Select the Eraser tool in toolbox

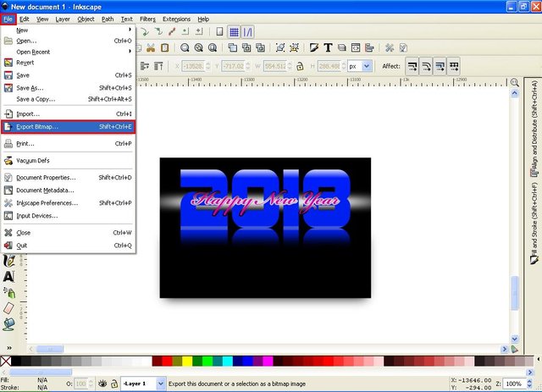(9, 308)
